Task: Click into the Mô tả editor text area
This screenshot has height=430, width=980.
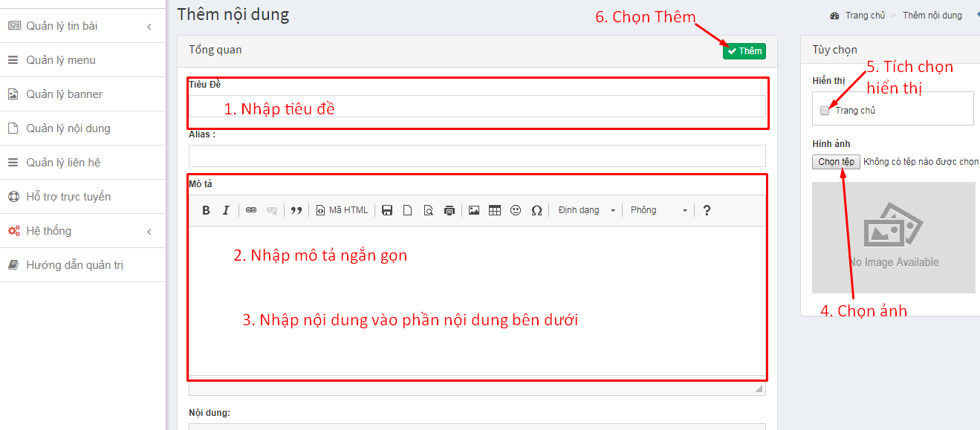Action: 477,301
